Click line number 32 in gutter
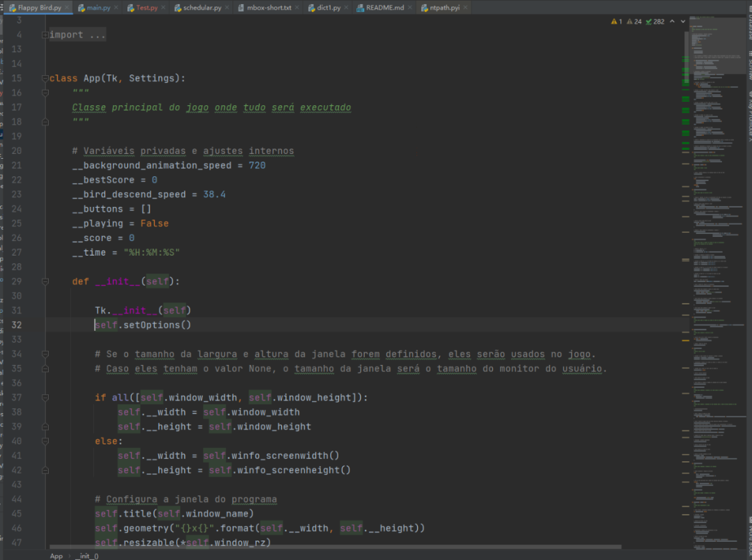 pyautogui.click(x=16, y=325)
